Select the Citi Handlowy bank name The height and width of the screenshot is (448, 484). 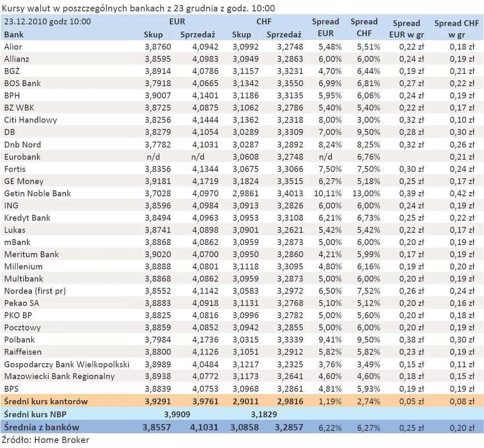coord(30,120)
